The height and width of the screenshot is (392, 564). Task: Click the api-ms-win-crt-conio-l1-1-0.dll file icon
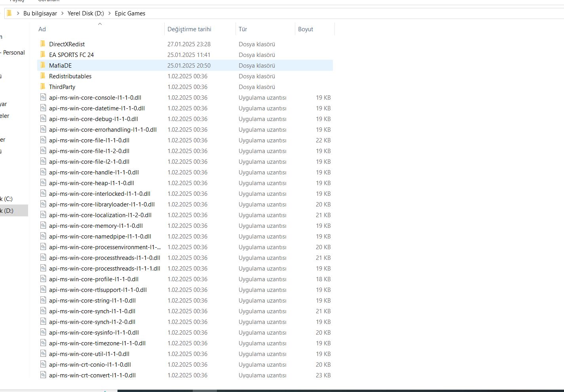point(43,364)
